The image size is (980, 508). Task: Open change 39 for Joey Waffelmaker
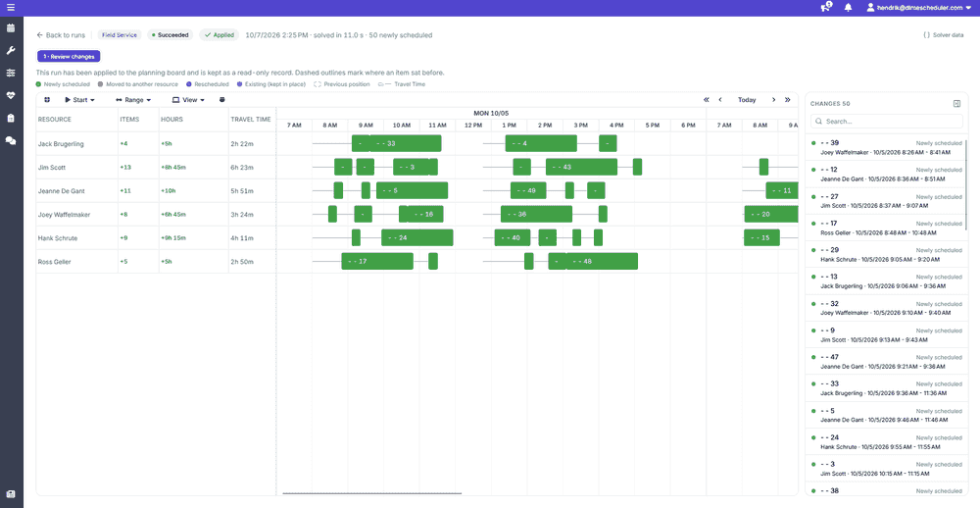[x=886, y=147]
